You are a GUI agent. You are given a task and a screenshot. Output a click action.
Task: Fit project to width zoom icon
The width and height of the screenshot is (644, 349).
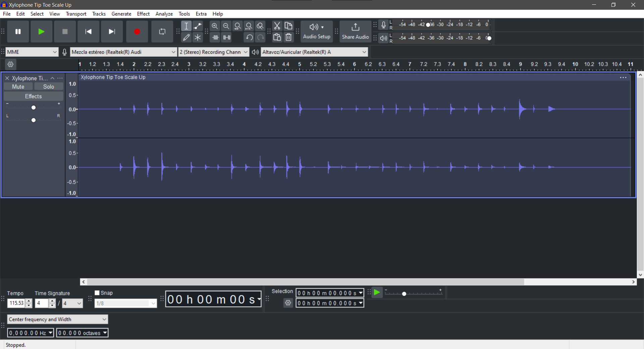click(249, 26)
